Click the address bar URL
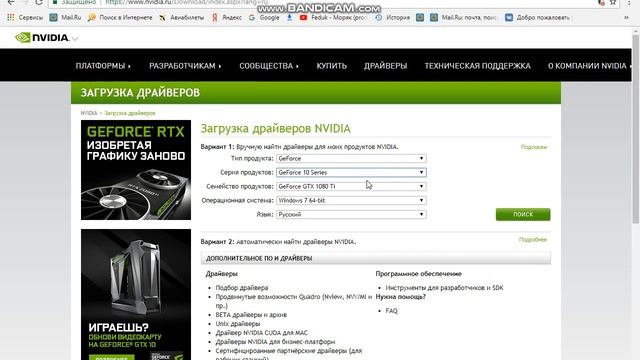This screenshot has width=640, height=360. pos(187,2)
